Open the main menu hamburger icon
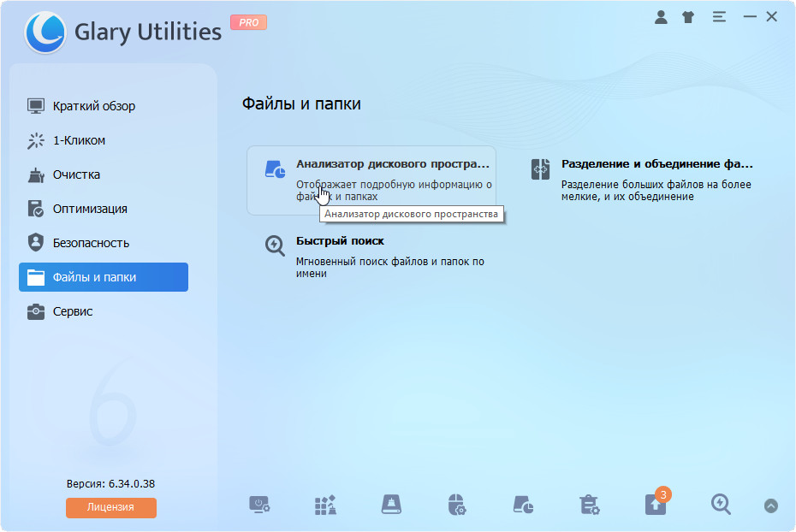796x532 pixels. click(x=719, y=16)
